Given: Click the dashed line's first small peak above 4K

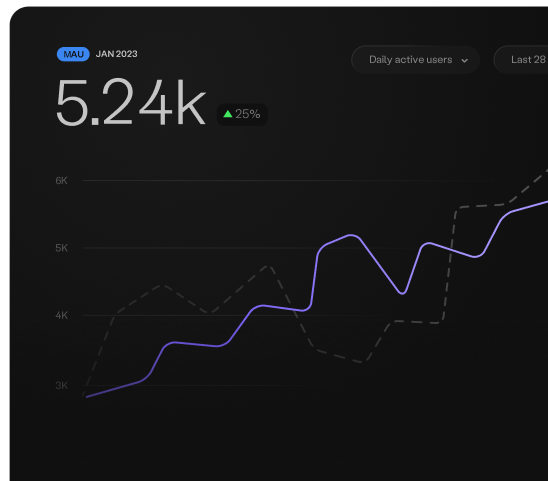Looking at the screenshot, I should 161,286.
